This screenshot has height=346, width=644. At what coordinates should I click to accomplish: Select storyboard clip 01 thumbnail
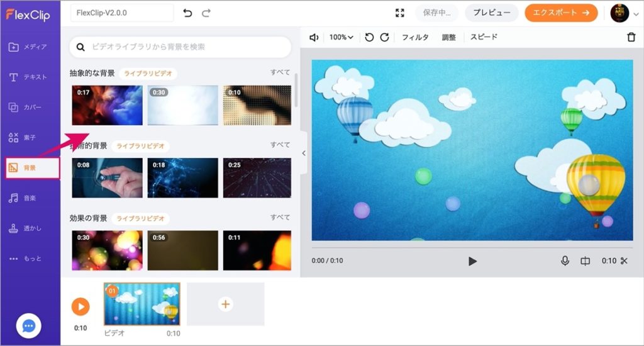[142, 304]
